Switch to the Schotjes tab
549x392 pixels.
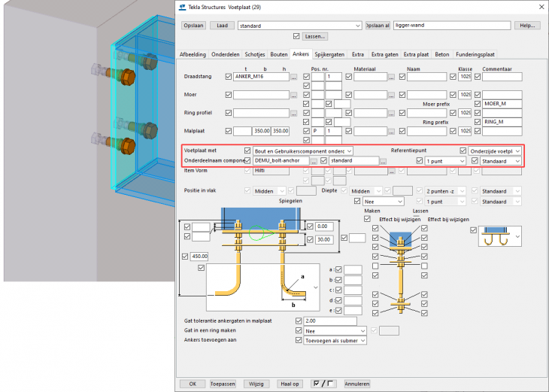pos(254,54)
